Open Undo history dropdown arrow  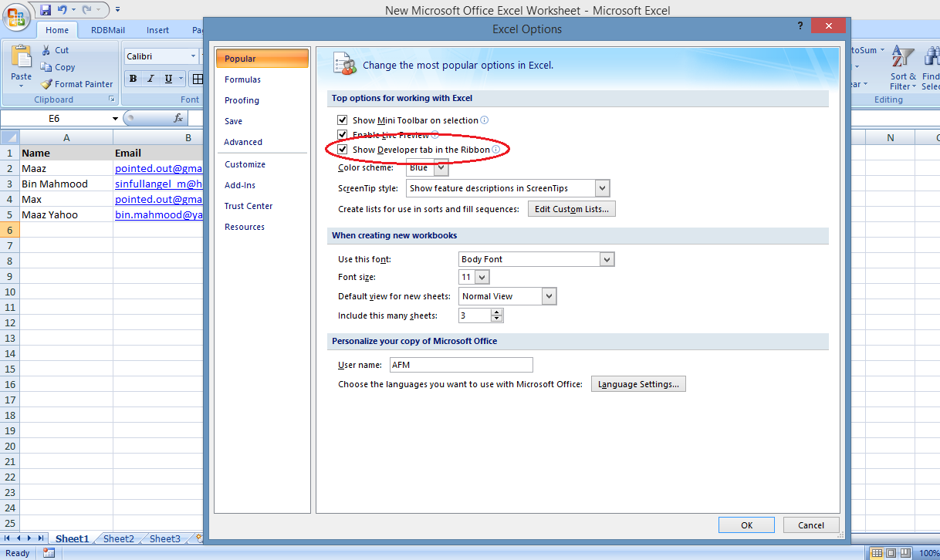[x=73, y=10]
